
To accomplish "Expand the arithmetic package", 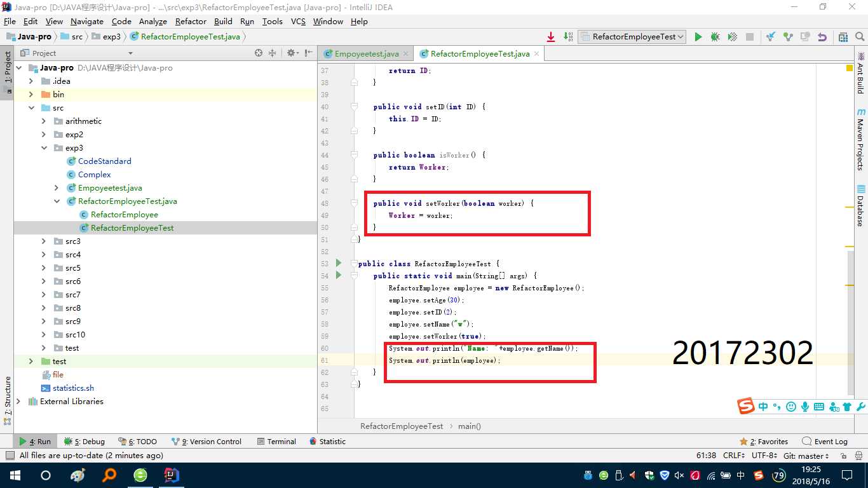I will (44, 121).
